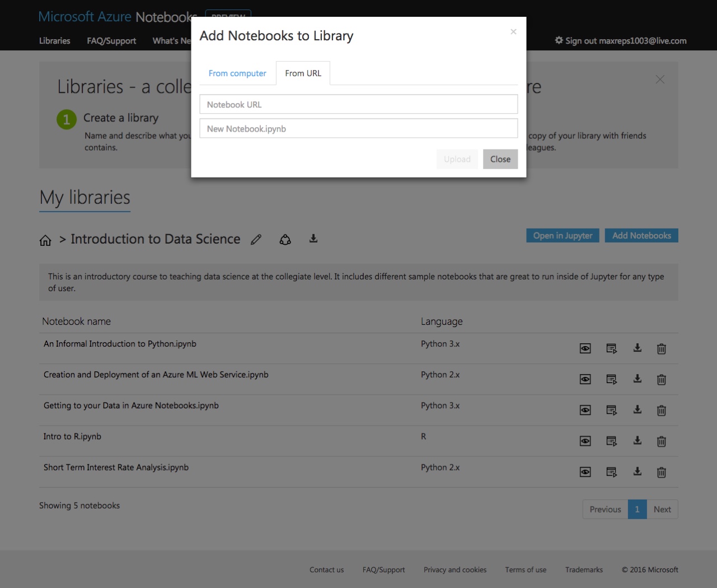Image resolution: width=717 pixels, height=588 pixels.
Task: Preview Short Term Interest Rate Analysis notebook
Action: click(x=585, y=472)
